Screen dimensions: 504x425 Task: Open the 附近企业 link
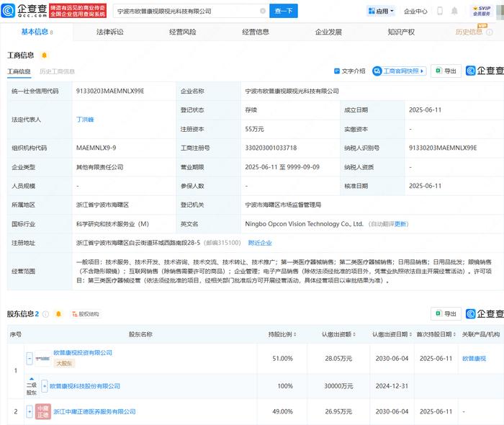click(x=260, y=243)
